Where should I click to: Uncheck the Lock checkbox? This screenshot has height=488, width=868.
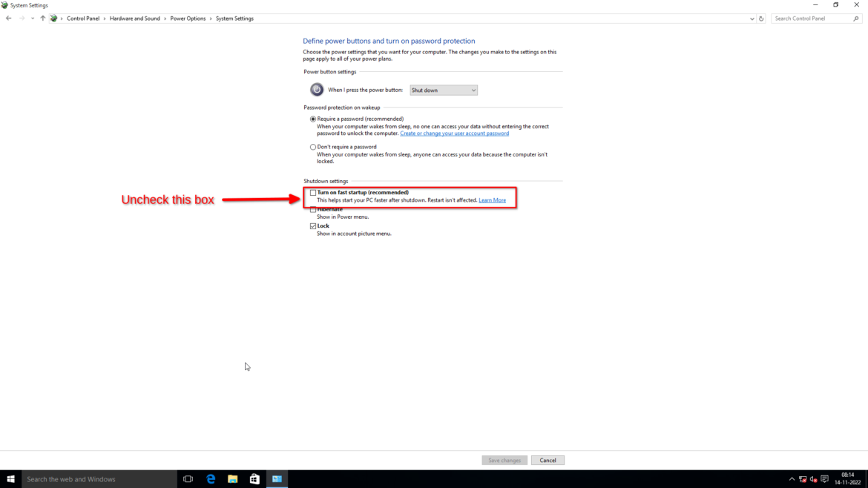coord(313,226)
